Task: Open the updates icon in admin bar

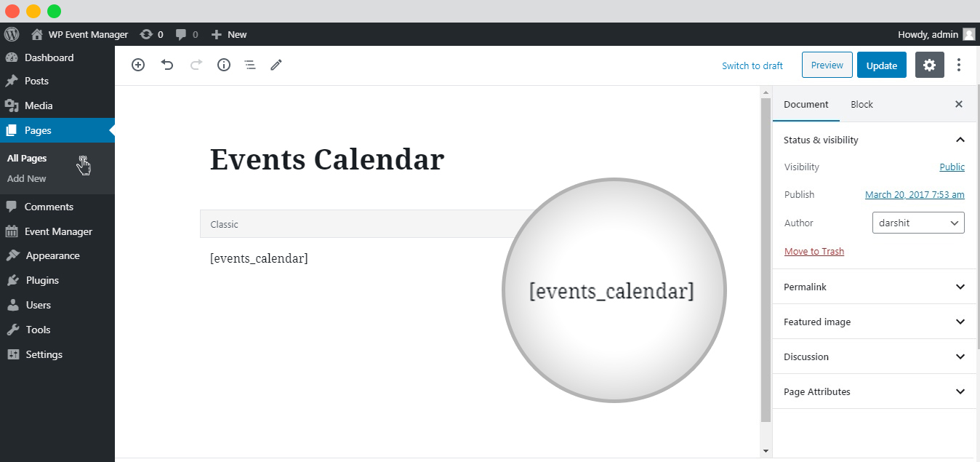Action: pos(151,34)
